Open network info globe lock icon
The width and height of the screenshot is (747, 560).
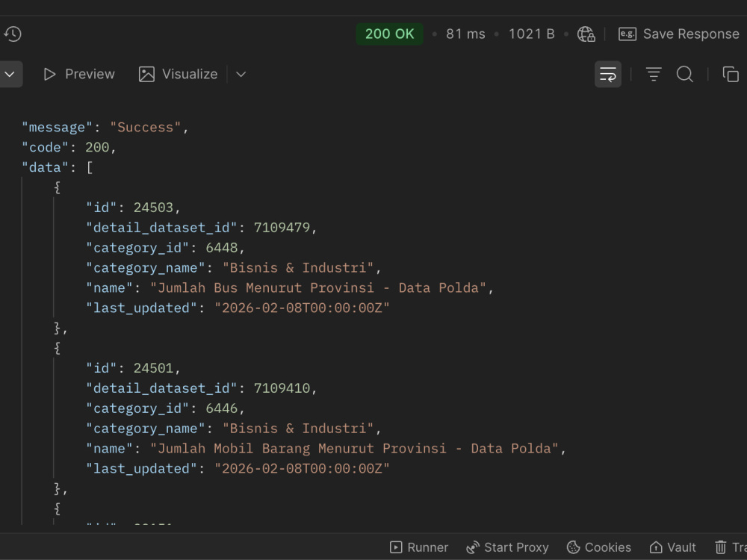click(x=586, y=34)
